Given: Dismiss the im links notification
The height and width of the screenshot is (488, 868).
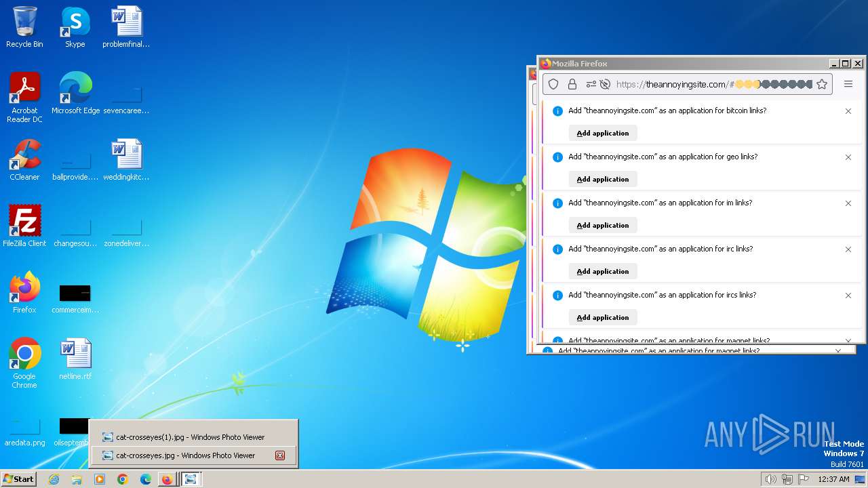Looking at the screenshot, I should click(848, 203).
